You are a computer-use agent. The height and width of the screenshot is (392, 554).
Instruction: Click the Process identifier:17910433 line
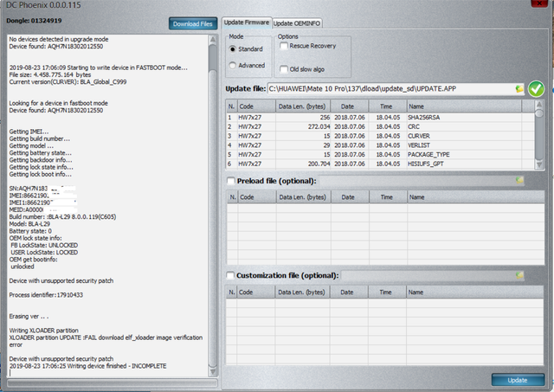pos(46,295)
